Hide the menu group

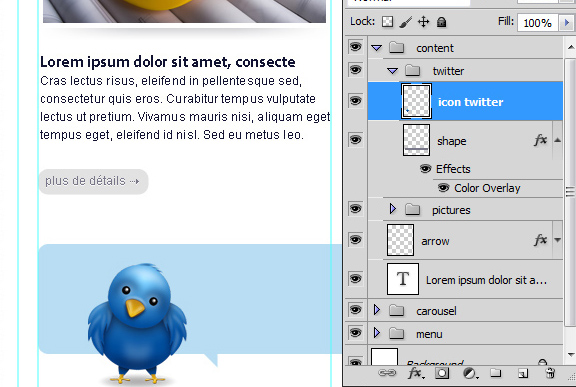click(355, 333)
